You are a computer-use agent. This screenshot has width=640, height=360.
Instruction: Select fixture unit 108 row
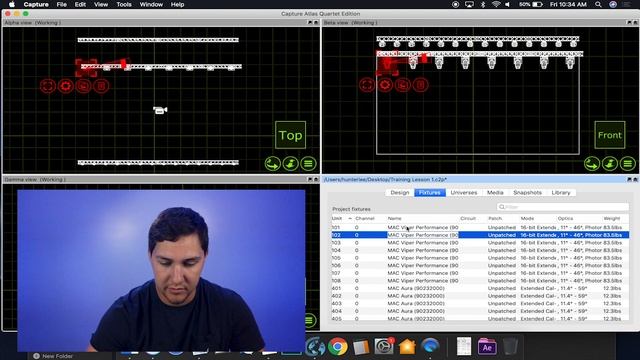480,281
